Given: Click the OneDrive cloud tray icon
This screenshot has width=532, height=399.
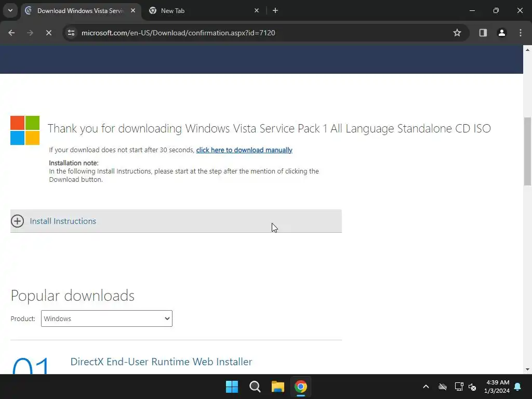Looking at the screenshot, I should click(x=443, y=387).
